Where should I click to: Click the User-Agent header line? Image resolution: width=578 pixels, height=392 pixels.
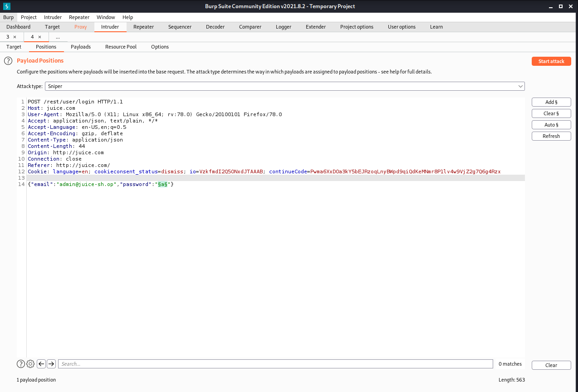coord(155,114)
